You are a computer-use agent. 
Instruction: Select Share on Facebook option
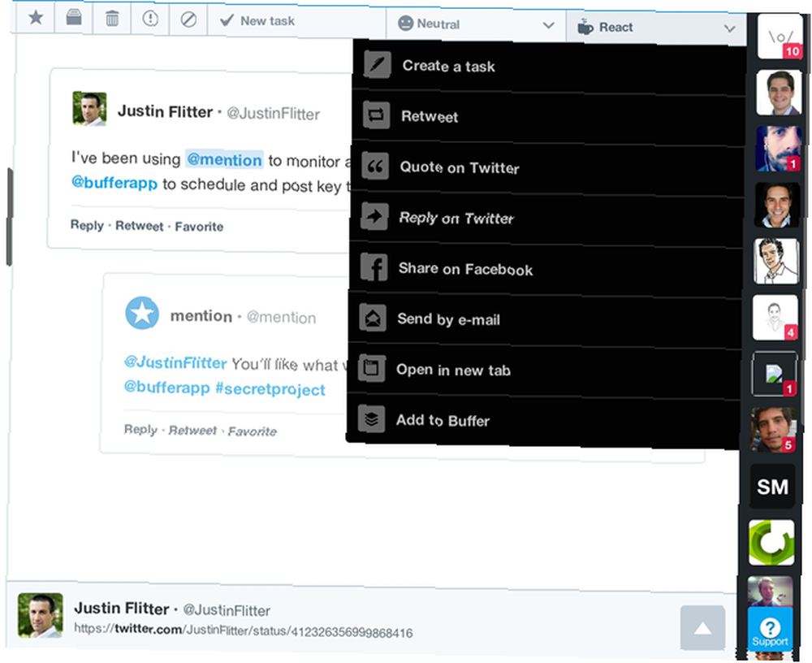[545, 269]
